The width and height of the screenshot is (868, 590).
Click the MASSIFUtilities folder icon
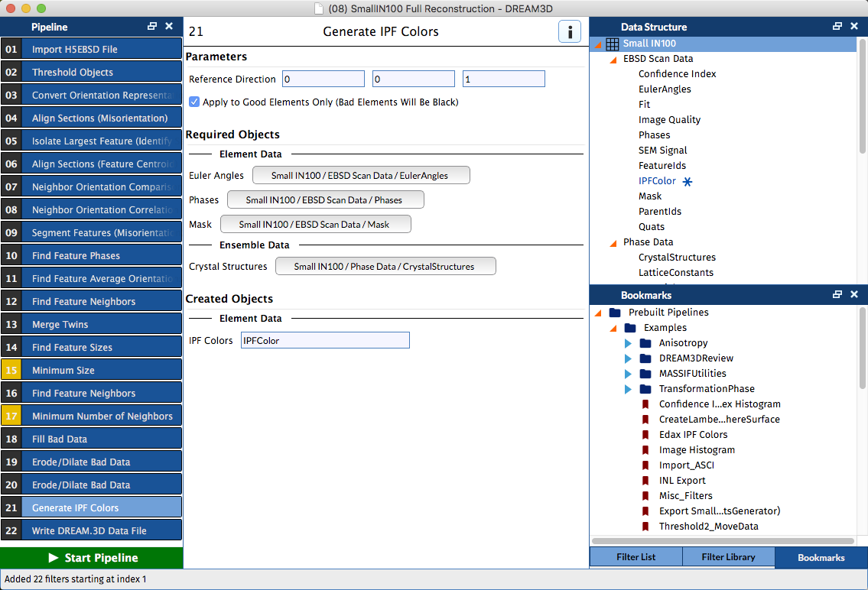645,374
